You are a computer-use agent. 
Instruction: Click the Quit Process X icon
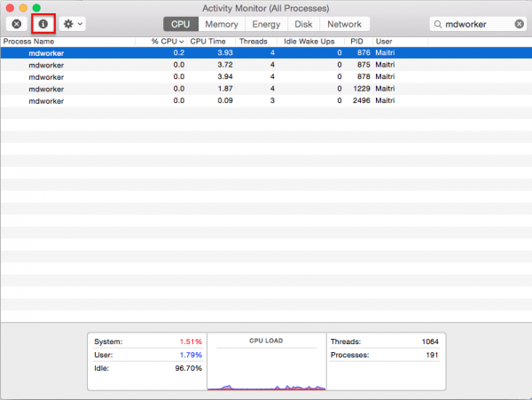(16, 24)
